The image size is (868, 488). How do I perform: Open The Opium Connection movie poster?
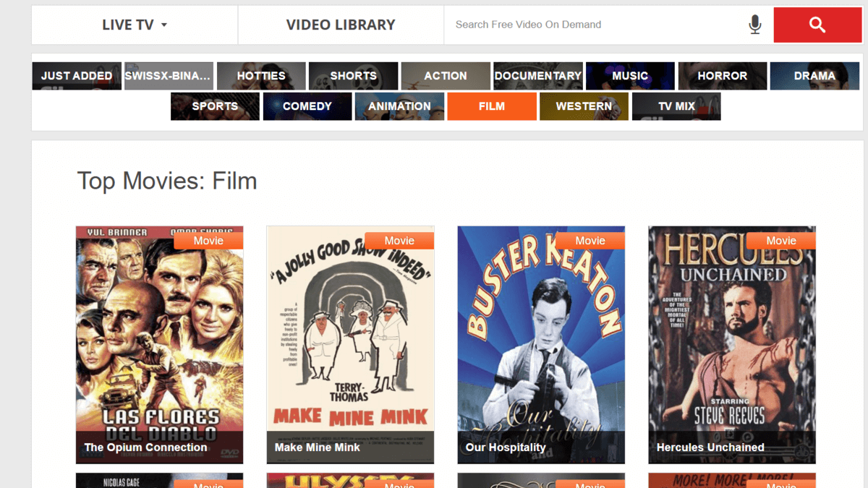coord(159,340)
